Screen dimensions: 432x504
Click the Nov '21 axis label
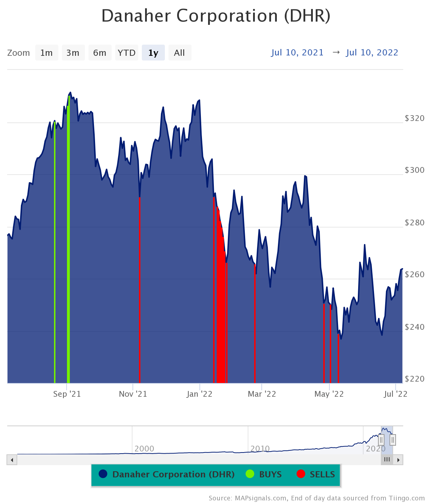pyautogui.click(x=133, y=394)
